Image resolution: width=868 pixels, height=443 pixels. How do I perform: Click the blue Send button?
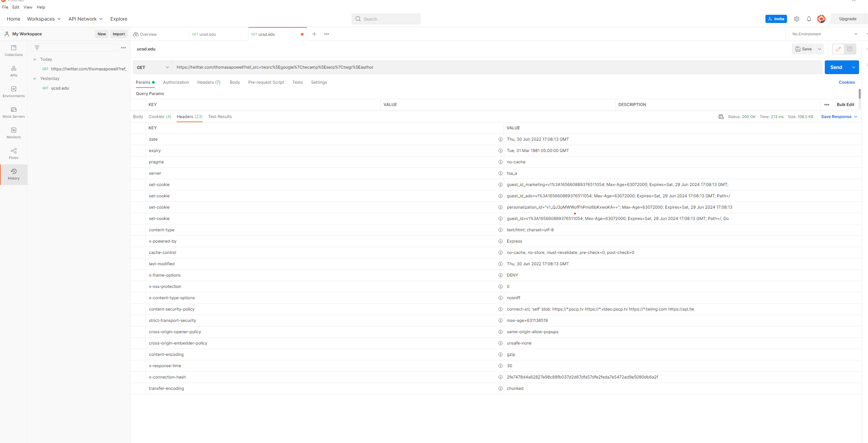pos(836,67)
